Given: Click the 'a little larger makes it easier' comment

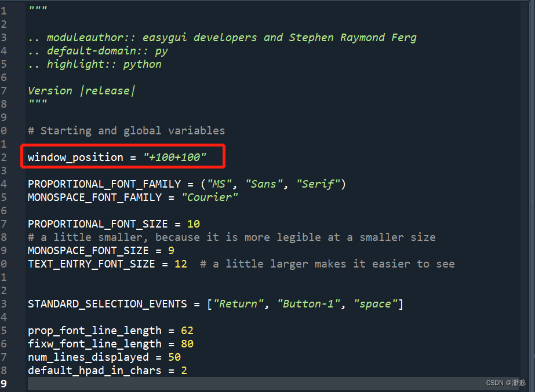Looking at the screenshot, I should coord(327,264).
